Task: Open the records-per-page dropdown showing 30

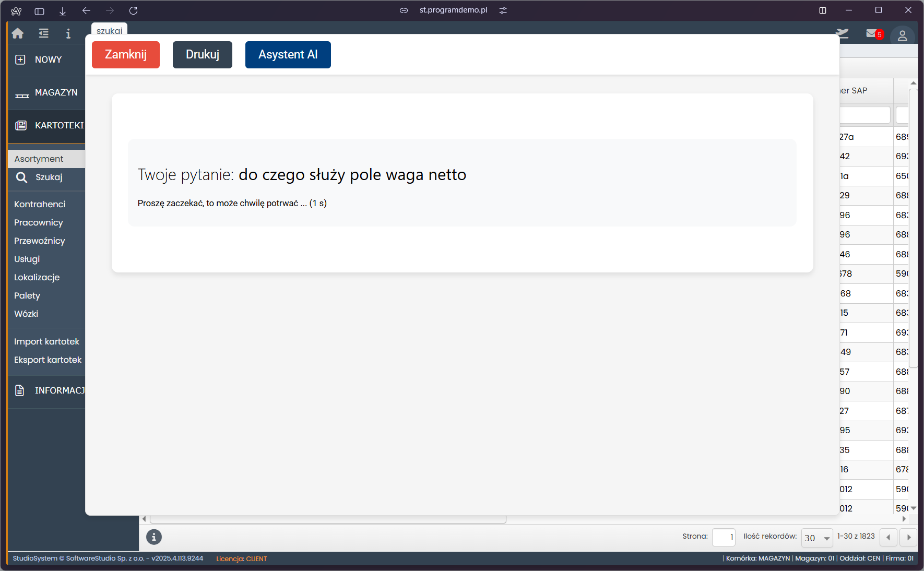Action: point(817,538)
